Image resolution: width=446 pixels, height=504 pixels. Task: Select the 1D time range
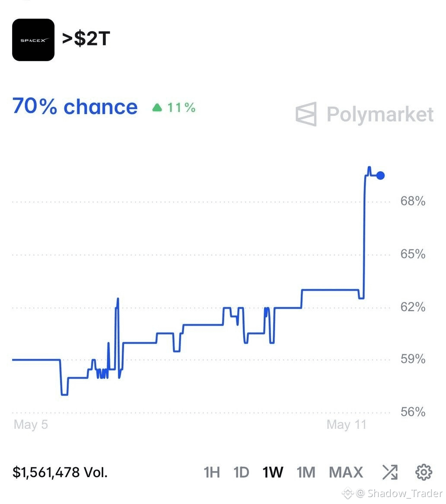coord(241,472)
